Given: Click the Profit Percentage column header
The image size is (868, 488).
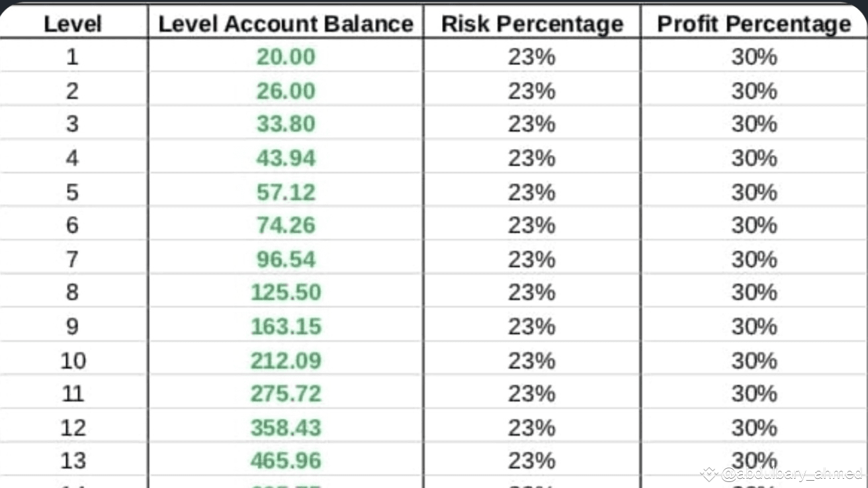Looking at the screenshot, I should tap(754, 24).
